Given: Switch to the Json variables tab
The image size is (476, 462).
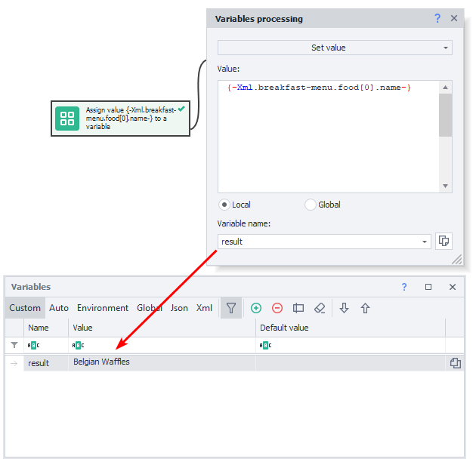Looking at the screenshot, I should (x=179, y=308).
